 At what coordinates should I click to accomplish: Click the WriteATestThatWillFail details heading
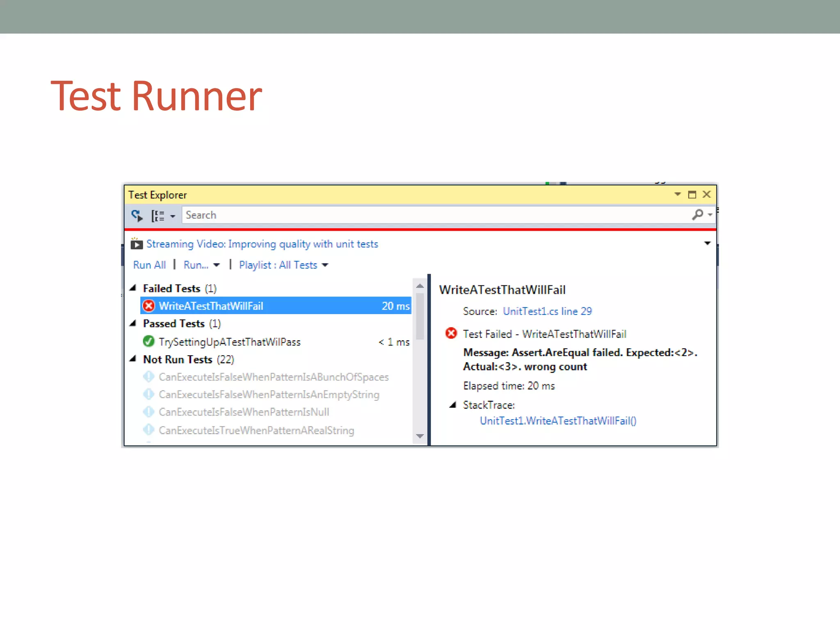[502, 290]
